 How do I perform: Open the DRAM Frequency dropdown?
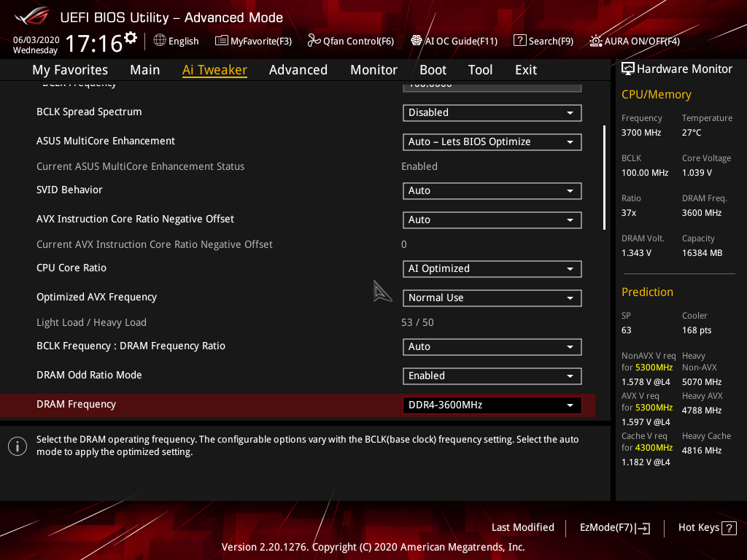coord(492,405)
